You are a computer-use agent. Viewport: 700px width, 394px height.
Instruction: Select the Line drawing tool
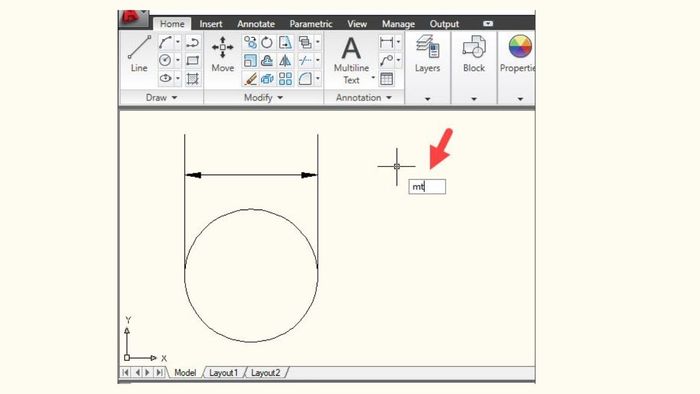pyautogui.click(x=139, y=54)
